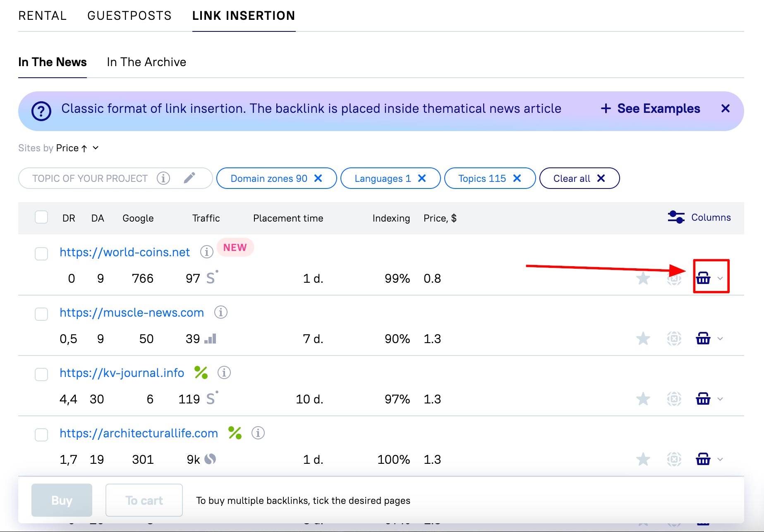Close the link insertion info banner
The image size is (764, 532).
pyautogui.click(x=725, y=108)
